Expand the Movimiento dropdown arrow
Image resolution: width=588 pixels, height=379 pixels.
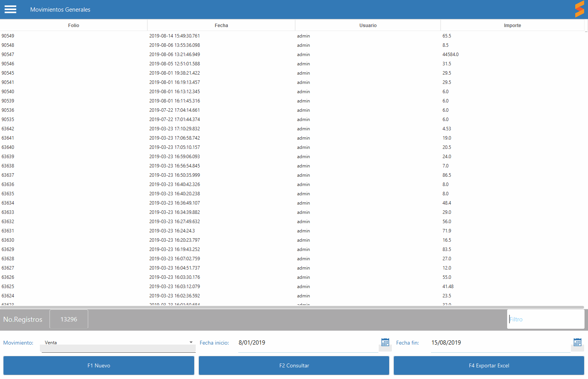[x=191, y=342]
